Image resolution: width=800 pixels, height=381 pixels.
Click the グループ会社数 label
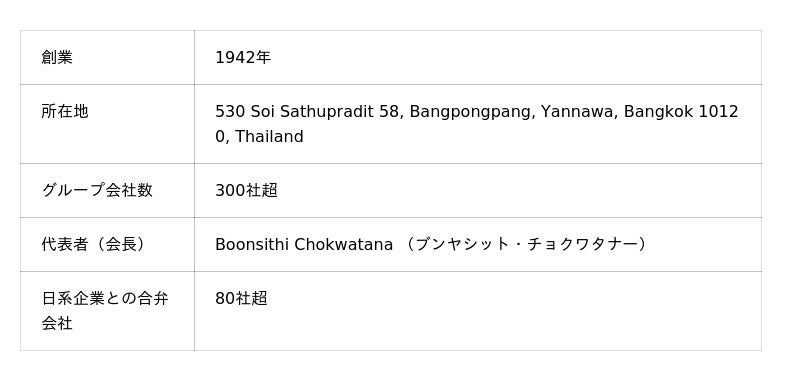[97, 190]
